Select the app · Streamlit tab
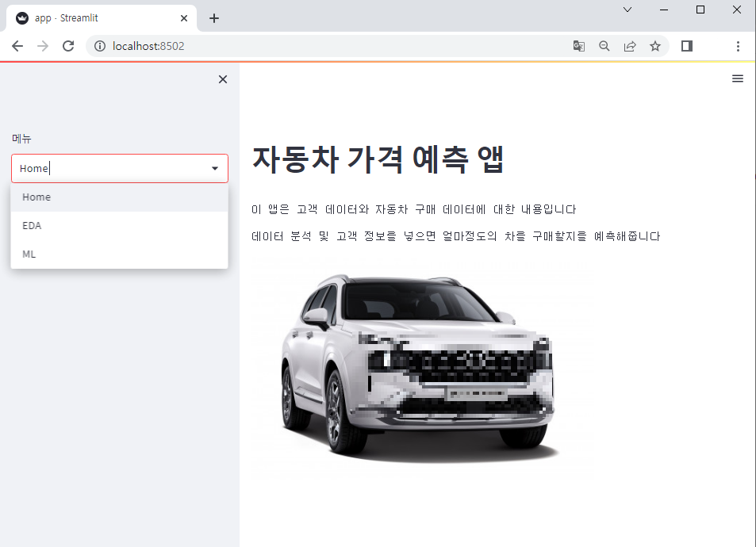The width and height of the screenshot is (756, 547). [x=102, y=18]
